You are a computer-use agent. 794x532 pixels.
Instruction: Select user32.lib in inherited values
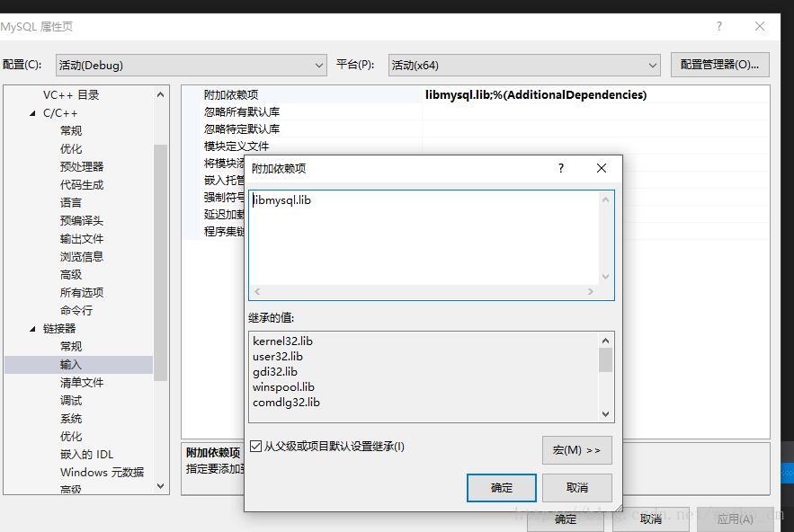click(x=278, y=357)
